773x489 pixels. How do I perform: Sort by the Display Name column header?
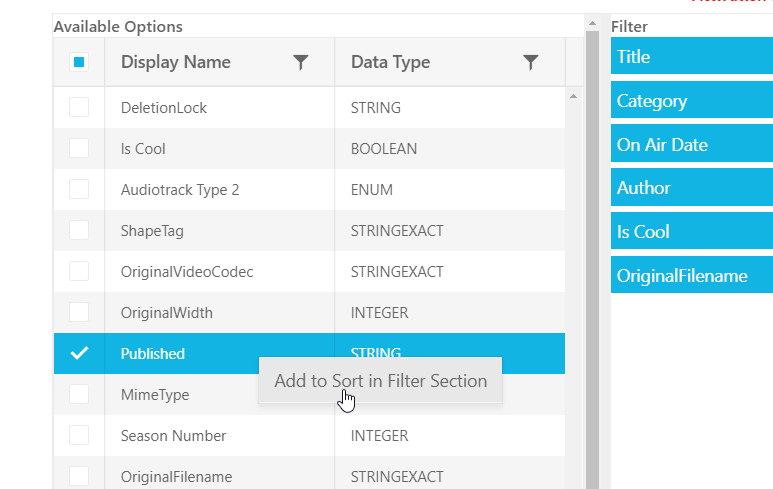176,62
